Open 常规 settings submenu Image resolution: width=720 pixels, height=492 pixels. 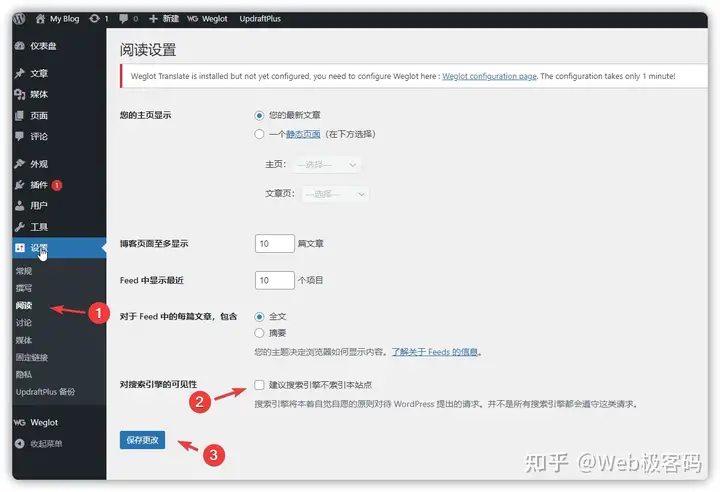click(x=24, y=271)
